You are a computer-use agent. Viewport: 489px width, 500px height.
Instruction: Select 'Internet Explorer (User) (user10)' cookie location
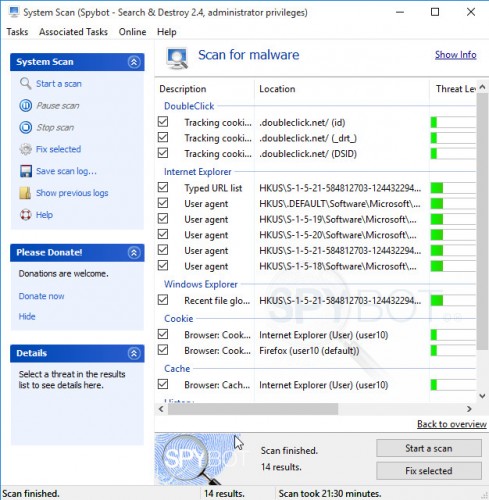tap(324, 335)
